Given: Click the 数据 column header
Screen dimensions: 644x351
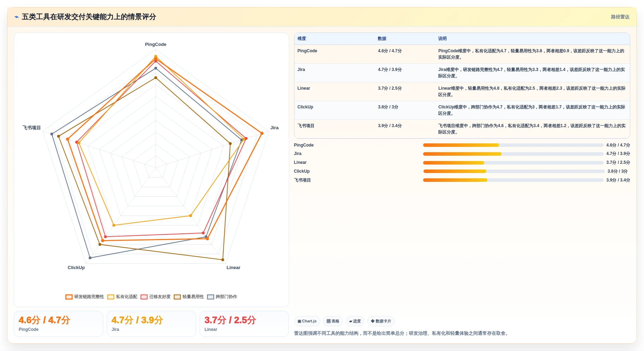Looking at the screenshot, I should 382,38.
